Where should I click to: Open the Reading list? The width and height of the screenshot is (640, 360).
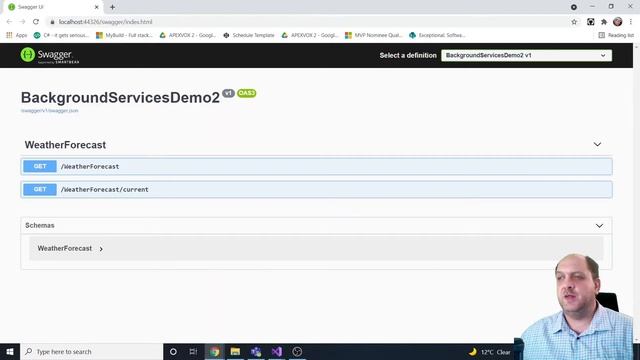pos(616,36)
